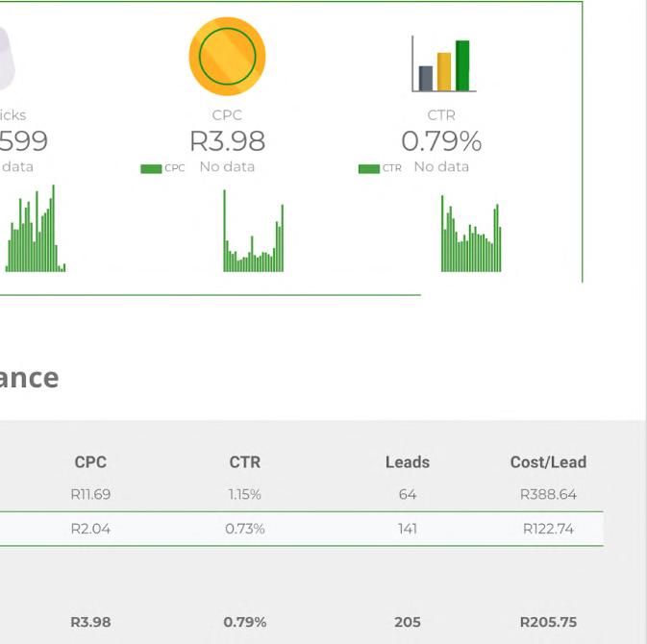This screenshot has width=647, height=644.
Task: Click total CPC R3.98 in table footer
Action: click(90, 622)
